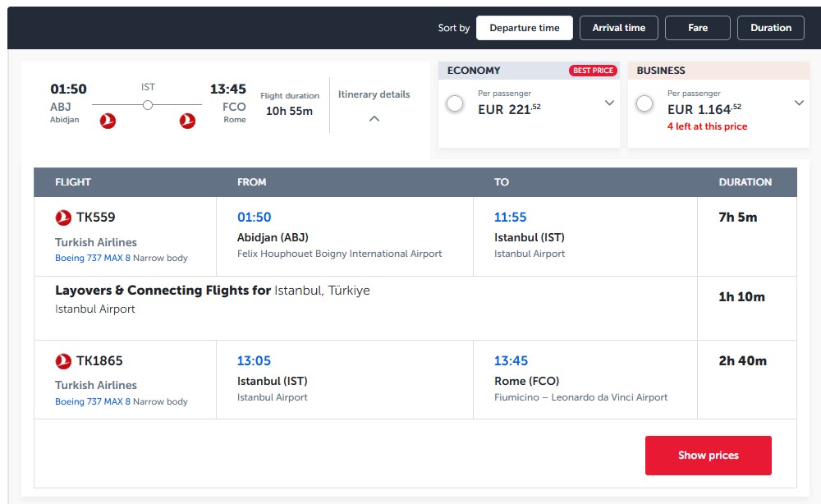This screenshot has width=821, height=504.
Task: Click the IST stopover circle marker
Action: pyautogui.click(x=148, y=105)
